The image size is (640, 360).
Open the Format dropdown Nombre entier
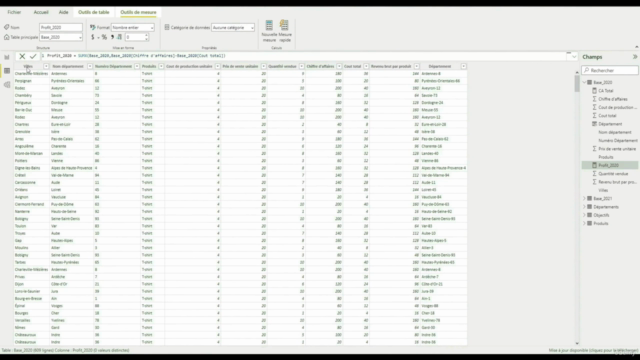pos(133,27)
